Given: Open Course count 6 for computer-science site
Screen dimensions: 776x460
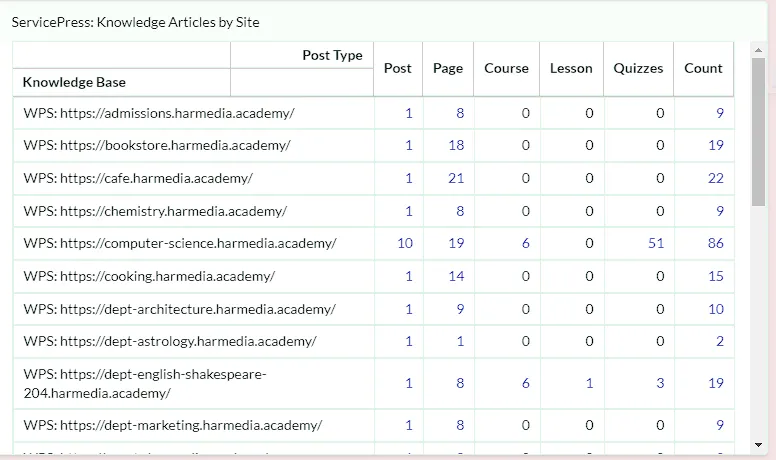Looking at the screenshot, I should [x=526, y=243].
